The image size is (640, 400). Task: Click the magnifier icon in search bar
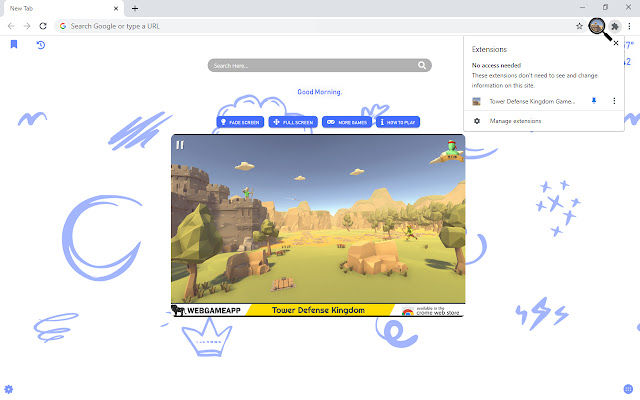pos(422,65)
